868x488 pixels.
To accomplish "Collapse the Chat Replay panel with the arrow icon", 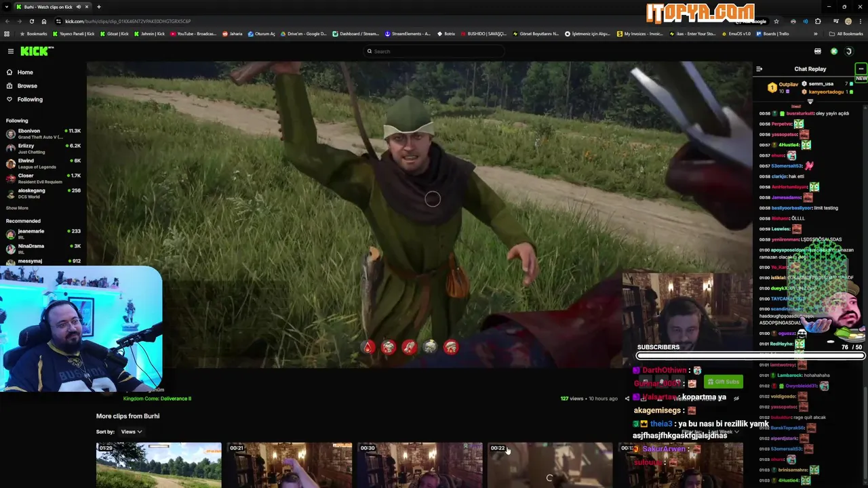I will tap(759, 68).
